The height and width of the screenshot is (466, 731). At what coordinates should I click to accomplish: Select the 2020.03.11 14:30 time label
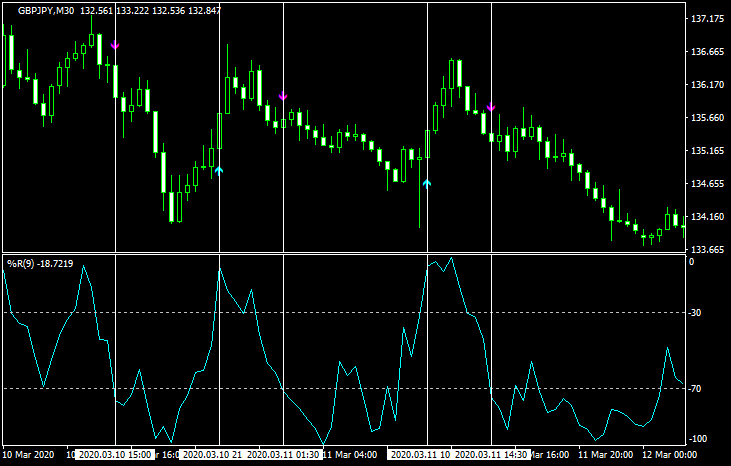click(491, 455)
